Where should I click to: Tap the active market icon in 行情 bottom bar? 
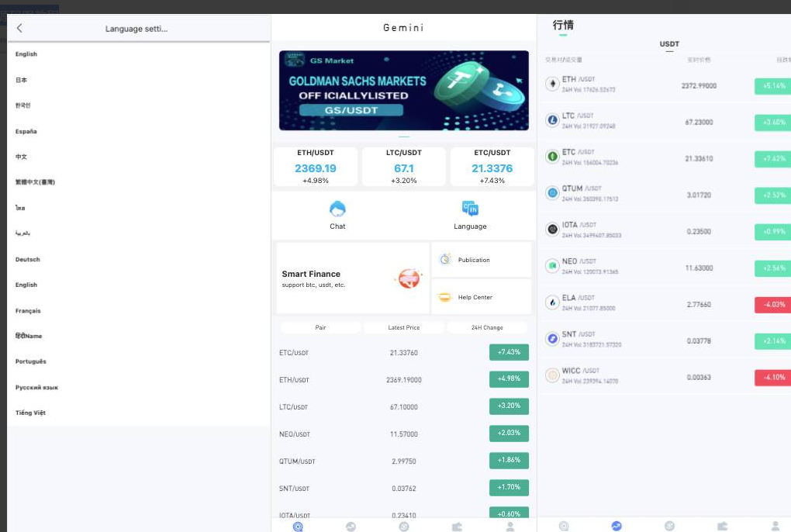pyautogui.click(x=617, y=526)
